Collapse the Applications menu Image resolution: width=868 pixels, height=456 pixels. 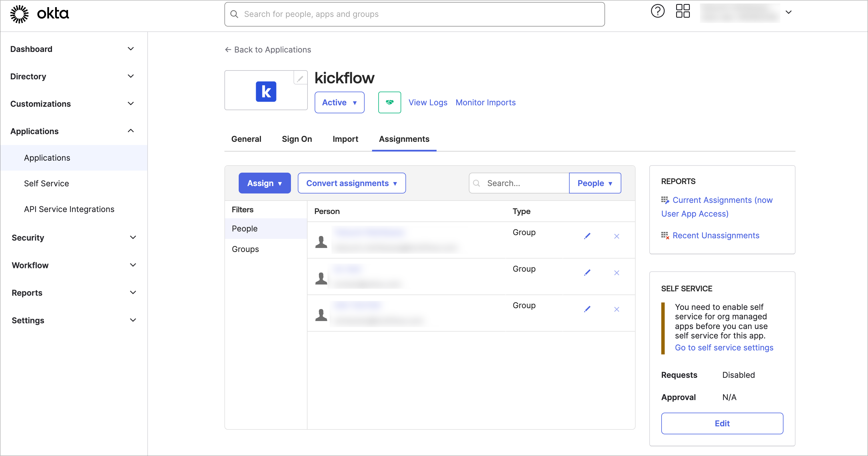(x=131, y=131)
